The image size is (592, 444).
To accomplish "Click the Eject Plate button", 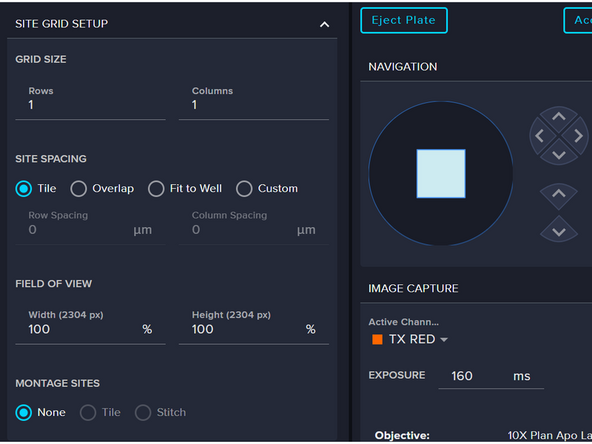I will point(404,20).
